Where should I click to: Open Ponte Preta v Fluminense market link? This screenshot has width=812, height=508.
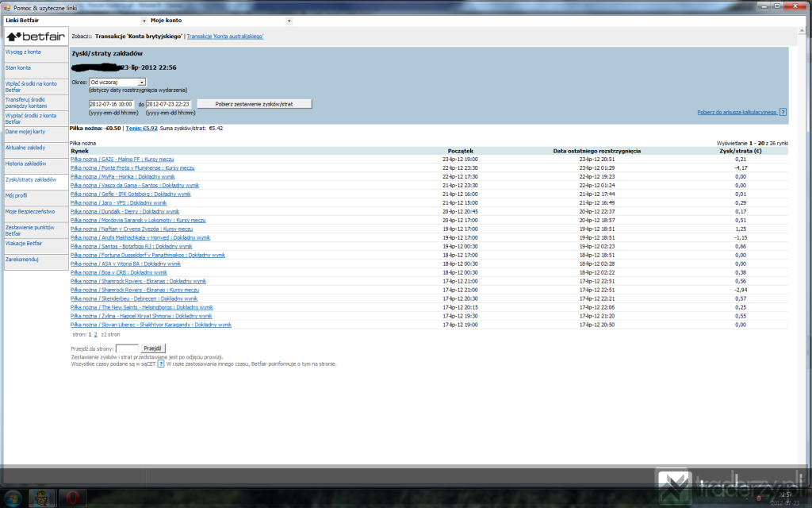132,168
